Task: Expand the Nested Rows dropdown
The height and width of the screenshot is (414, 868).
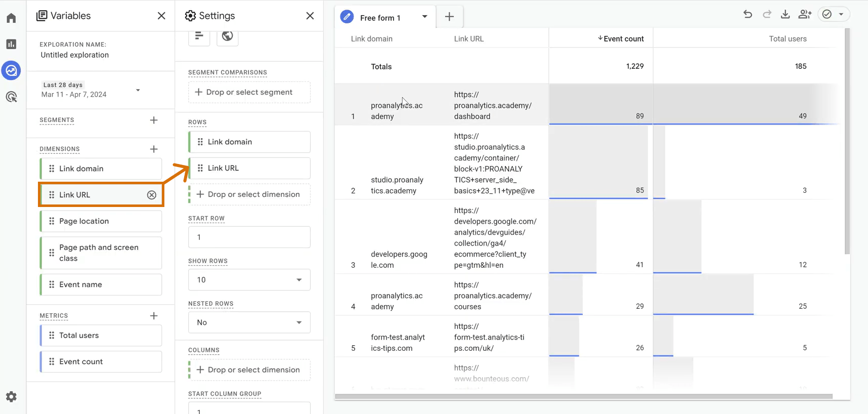Action: coord(249,322)
